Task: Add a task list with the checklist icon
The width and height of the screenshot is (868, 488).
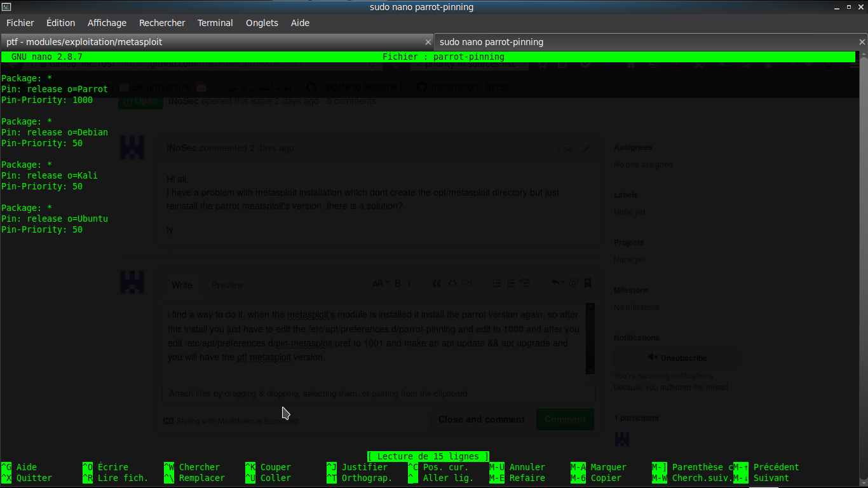Action: coord(525,283)
